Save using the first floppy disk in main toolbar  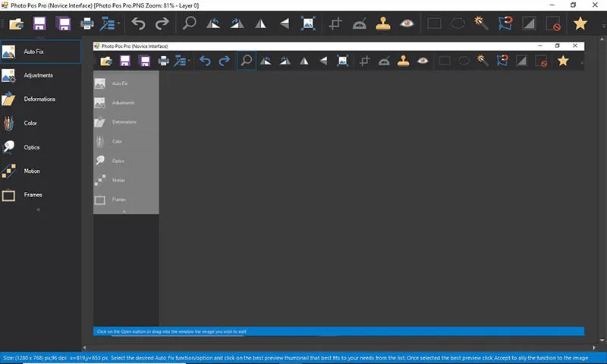click(39, 24)
